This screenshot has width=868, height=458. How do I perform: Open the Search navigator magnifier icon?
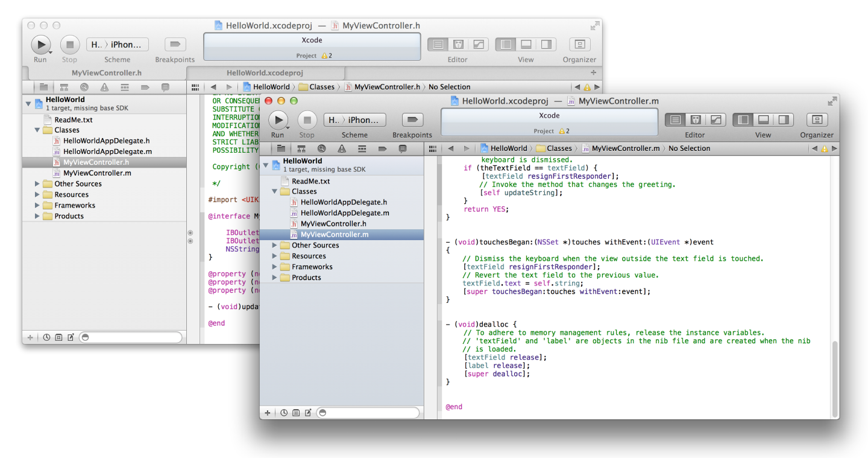click(321, 148)
